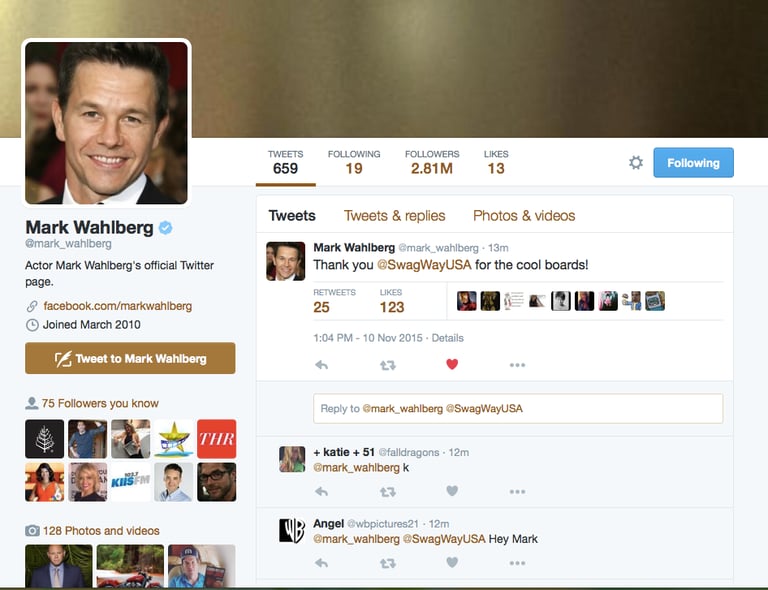
Task: Click the tweet author's small avatar
Action: click(x=286, y=261)
